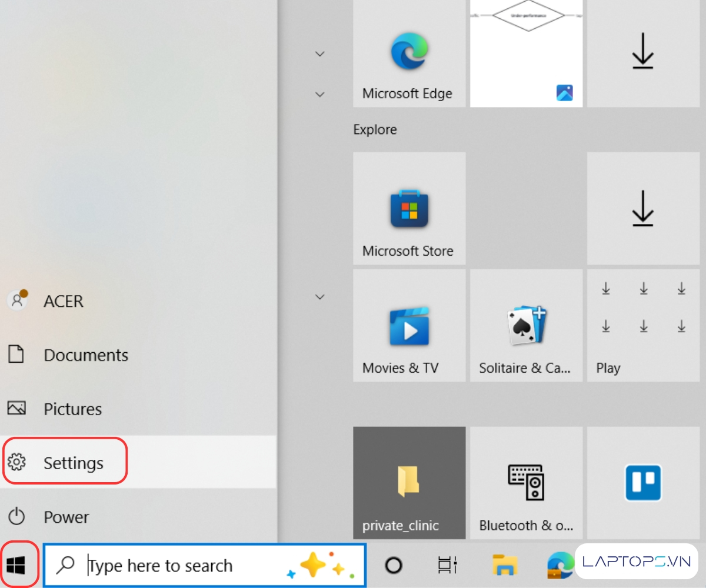Expand the second chevron in app list
Viewport: 706px width, 588px height.
(320, 94)
